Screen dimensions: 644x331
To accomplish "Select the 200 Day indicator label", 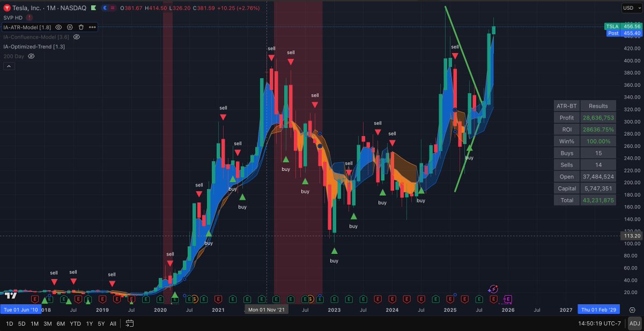I will pos(14,56).
